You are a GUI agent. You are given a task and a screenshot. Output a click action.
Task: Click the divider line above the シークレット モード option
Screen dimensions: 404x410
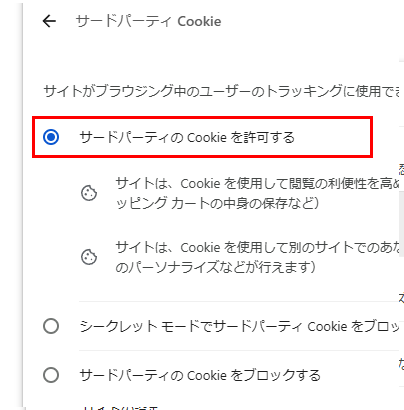239,301
